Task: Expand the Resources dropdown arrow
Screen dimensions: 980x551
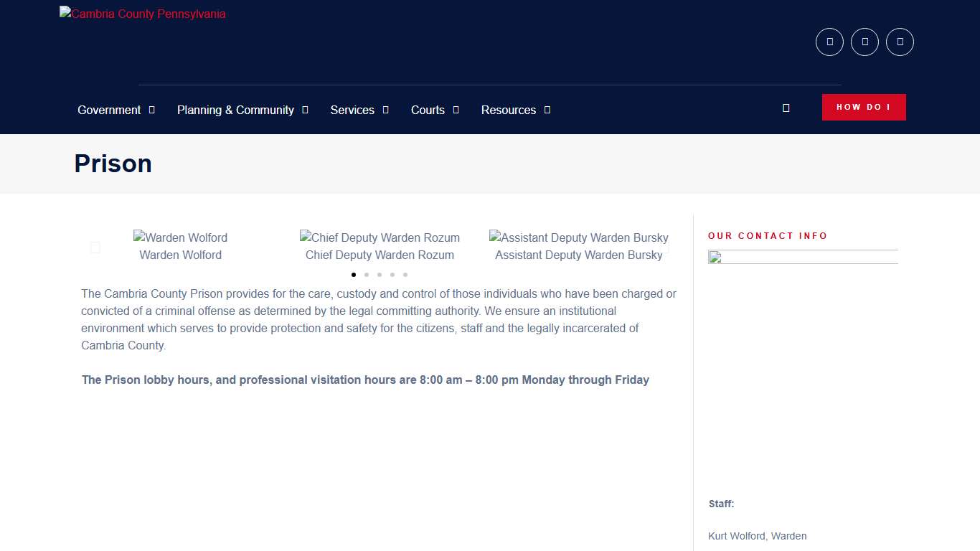Action: click(547, 110)
